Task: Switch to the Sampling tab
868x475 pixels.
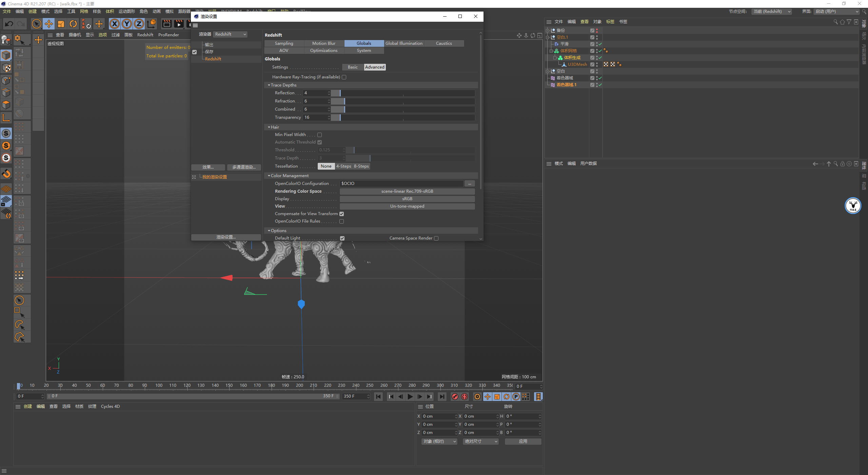Action: click(284, 43)
